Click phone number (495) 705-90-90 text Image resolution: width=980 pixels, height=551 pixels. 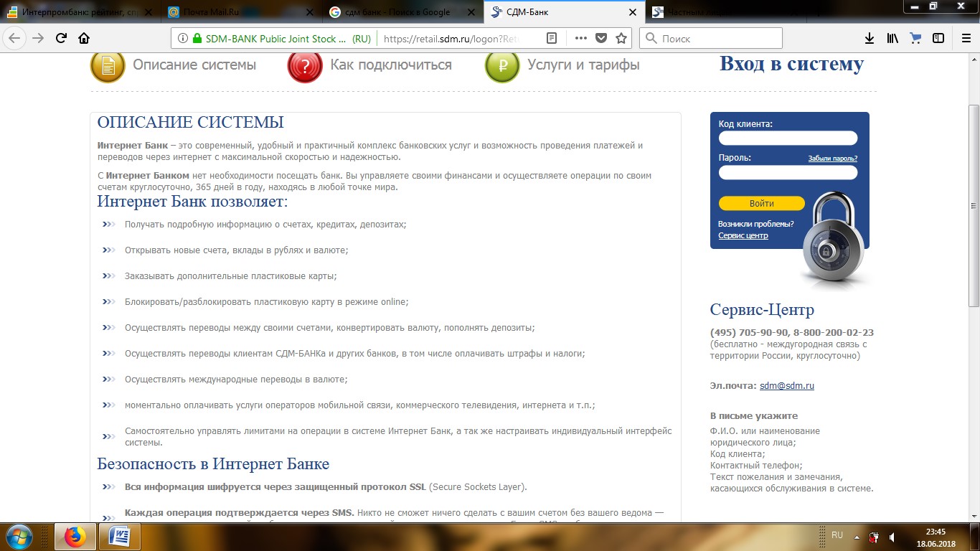(x=750, y=333)
